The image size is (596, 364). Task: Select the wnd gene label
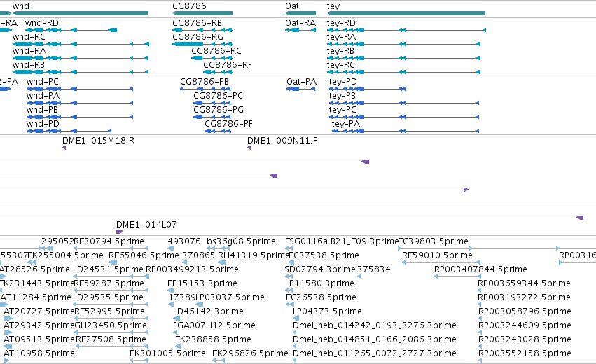(x=20, y=6)
